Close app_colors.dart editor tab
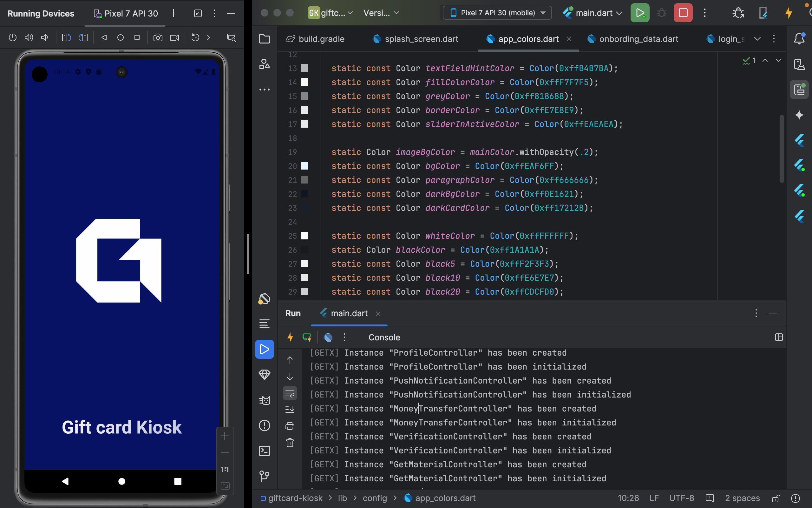 (569, 39)
